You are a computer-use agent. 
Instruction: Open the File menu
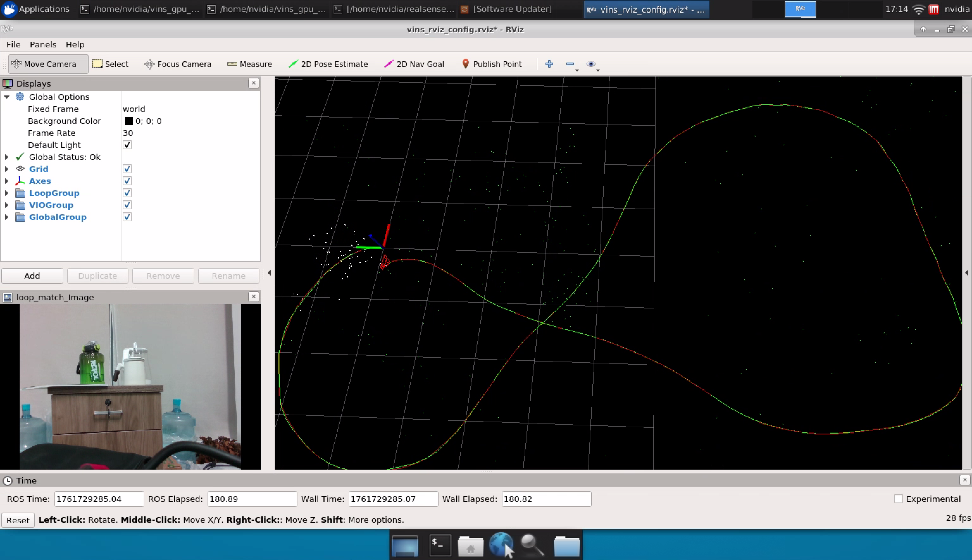coord(13,45)
